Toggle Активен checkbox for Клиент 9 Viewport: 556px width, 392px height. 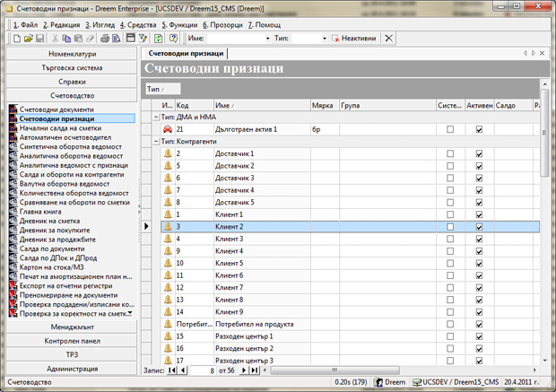[479, 312]
